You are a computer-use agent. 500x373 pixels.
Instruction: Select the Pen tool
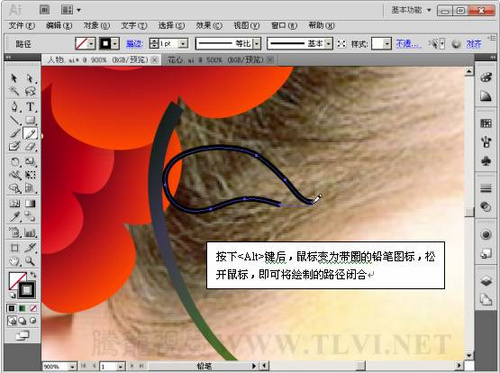click(14, 106)
